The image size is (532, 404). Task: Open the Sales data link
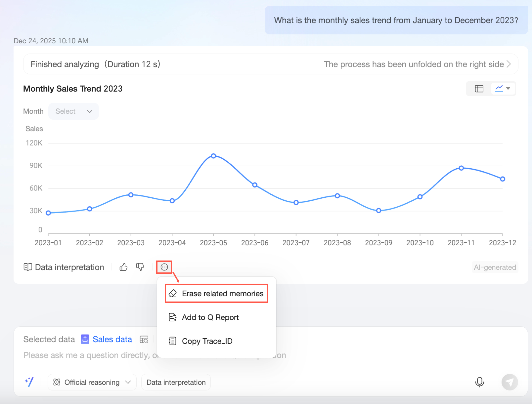pos(112,340)
